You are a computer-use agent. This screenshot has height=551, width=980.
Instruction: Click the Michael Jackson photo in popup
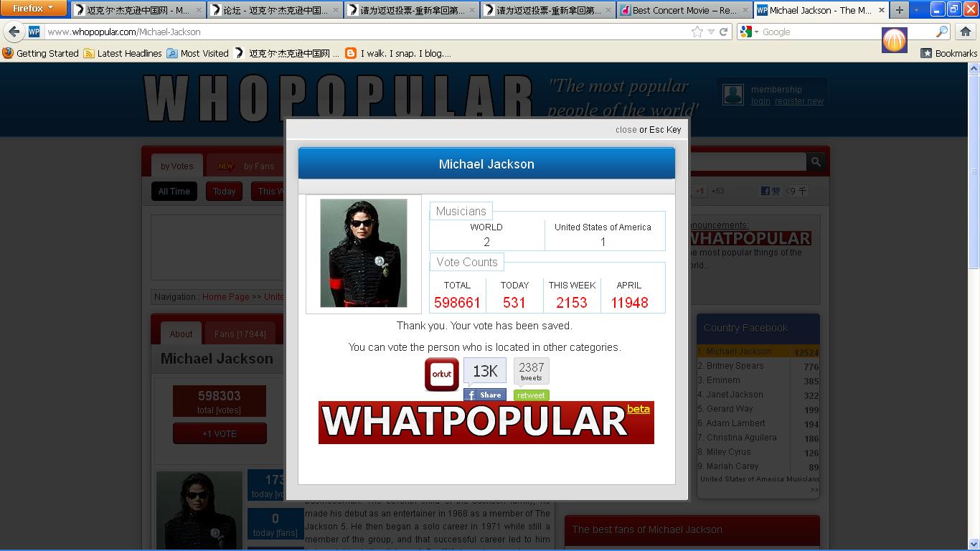(x=363, y=253)
